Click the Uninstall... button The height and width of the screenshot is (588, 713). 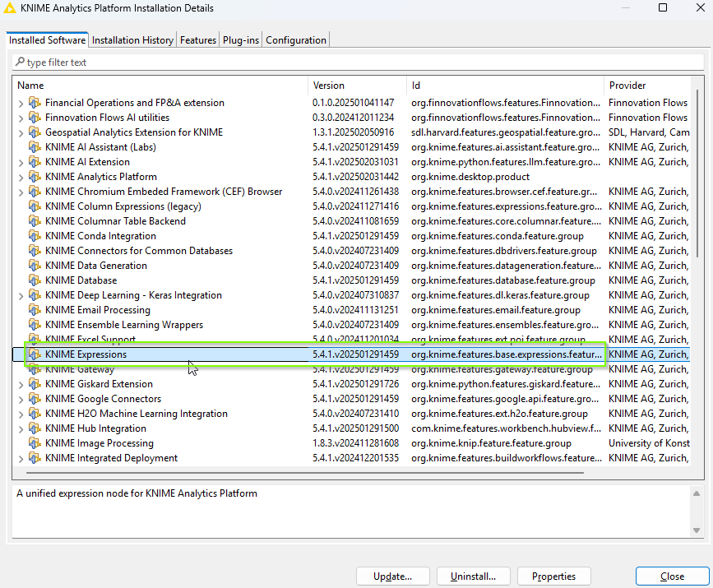pos(473,576)
